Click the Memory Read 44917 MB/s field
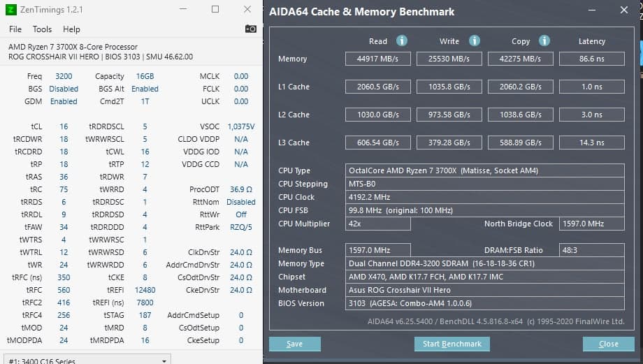643x364 pixels. 377,59
